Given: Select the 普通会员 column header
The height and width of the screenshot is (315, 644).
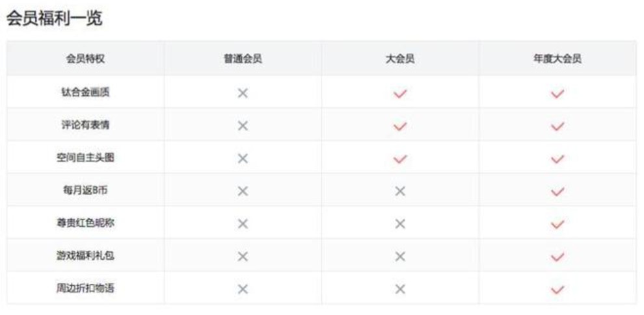Looking at the screenshot, I should 243,59.
